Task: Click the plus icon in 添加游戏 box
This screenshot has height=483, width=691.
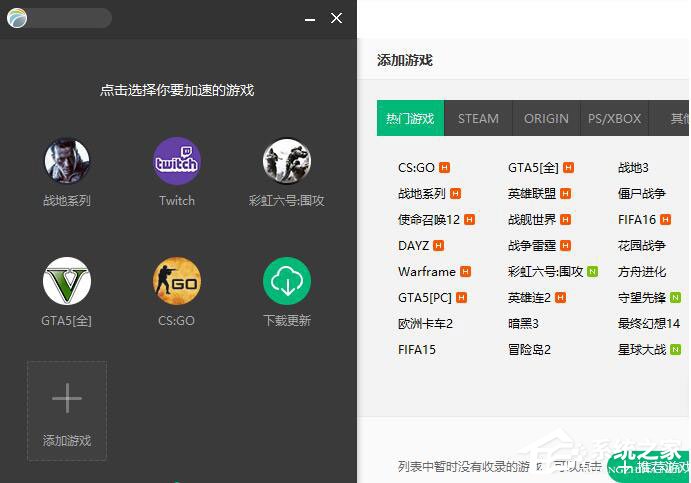Action: point(67,398)
